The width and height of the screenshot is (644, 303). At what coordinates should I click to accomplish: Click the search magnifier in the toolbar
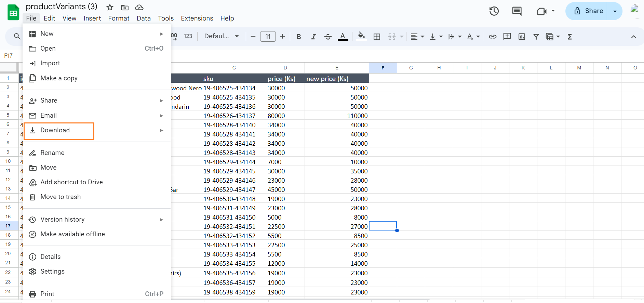17,36
